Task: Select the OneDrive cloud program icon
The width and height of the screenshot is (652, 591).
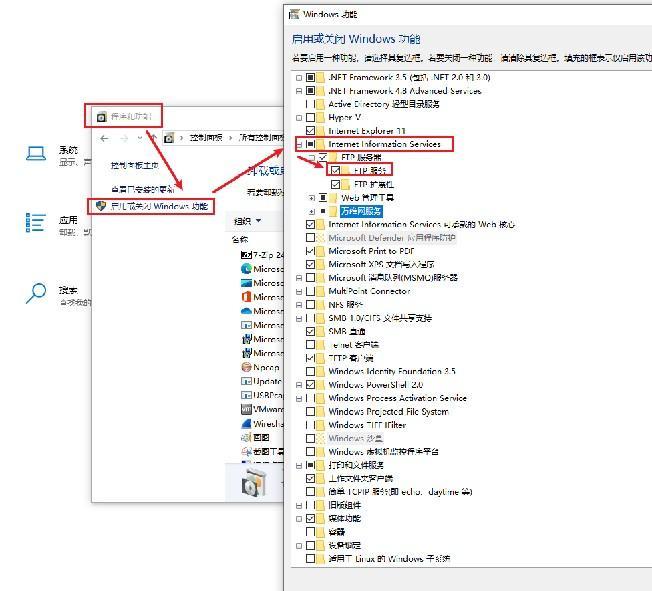Action: [x=246, y=311]
